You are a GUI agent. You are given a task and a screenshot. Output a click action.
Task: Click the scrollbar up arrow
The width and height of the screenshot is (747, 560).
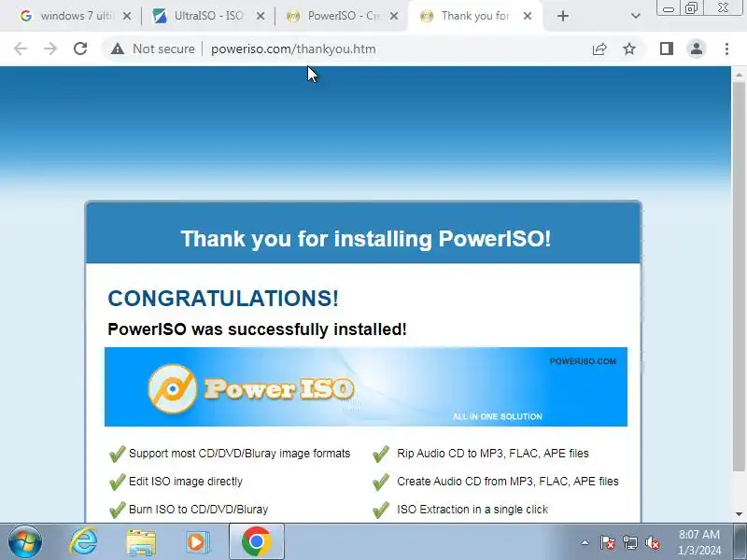coord(739,75)
